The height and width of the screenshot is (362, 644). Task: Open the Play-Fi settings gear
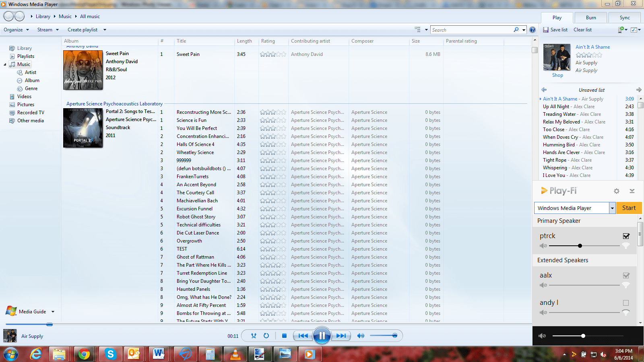(616, 191)
